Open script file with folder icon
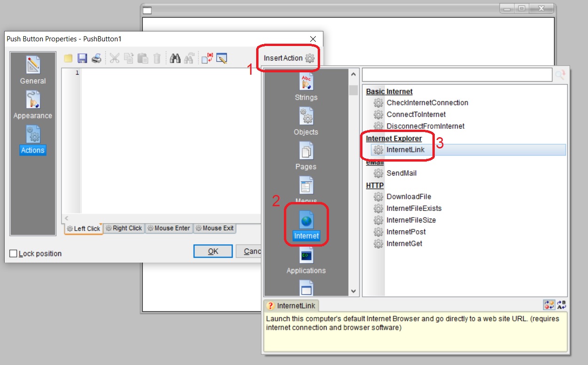 (69, 58)
